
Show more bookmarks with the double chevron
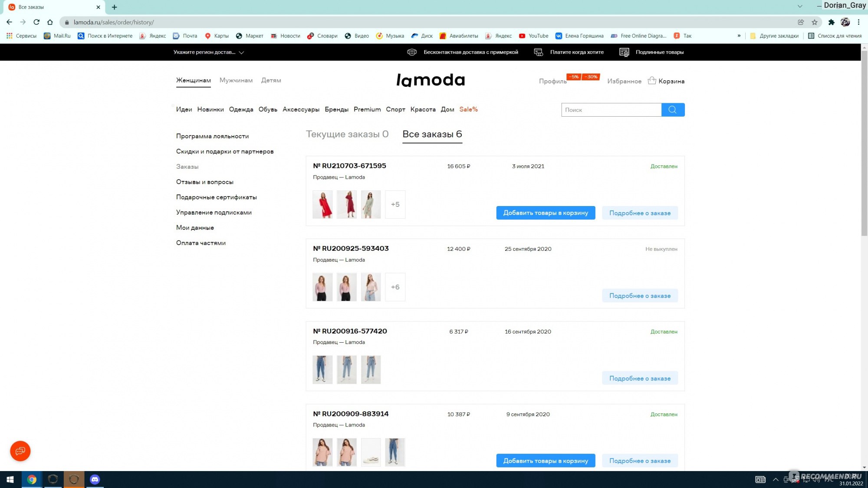tap(739, 36)
